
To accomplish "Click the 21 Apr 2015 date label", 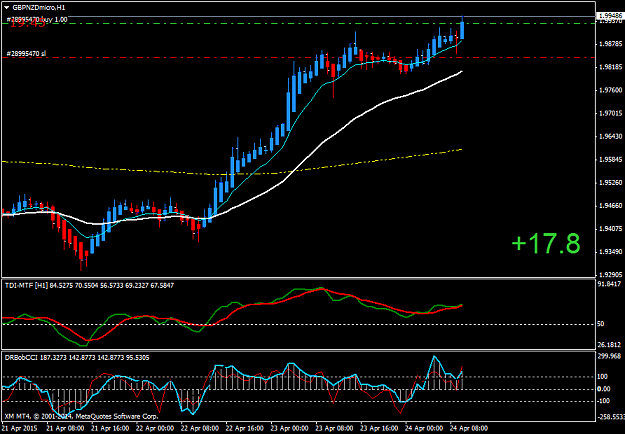I will [18, 428].
